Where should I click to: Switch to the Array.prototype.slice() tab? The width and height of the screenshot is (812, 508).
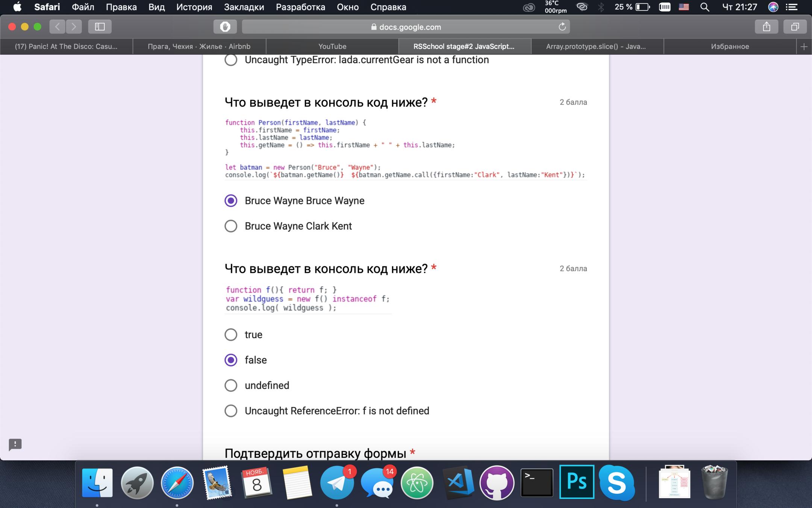pos(596,47)
